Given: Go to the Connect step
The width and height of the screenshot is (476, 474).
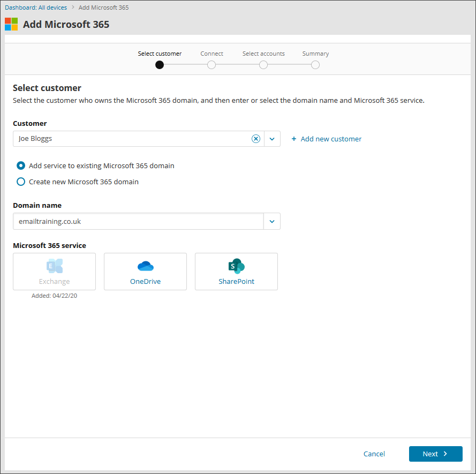Looking at the screenshot, I should (x=211, y=65).
